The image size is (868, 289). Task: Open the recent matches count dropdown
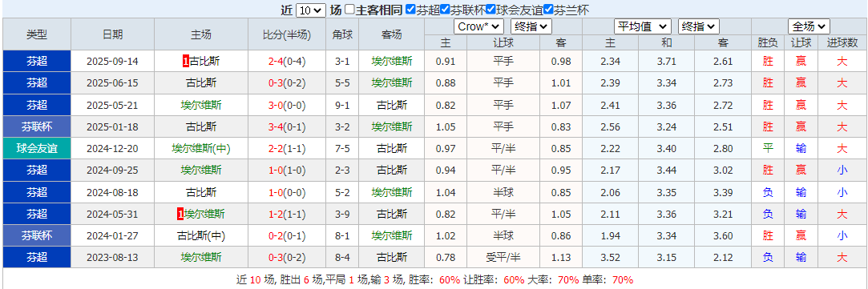(x=310, y=10)
